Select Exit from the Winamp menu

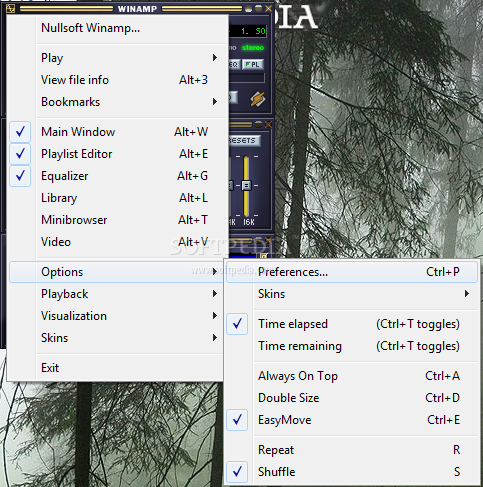(115, 368)
